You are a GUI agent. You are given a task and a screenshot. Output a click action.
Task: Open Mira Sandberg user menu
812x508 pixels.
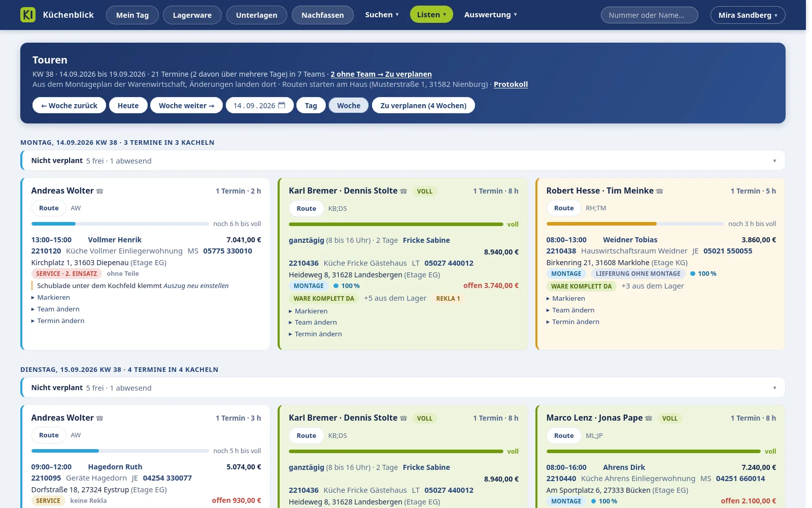click(748, 15)
